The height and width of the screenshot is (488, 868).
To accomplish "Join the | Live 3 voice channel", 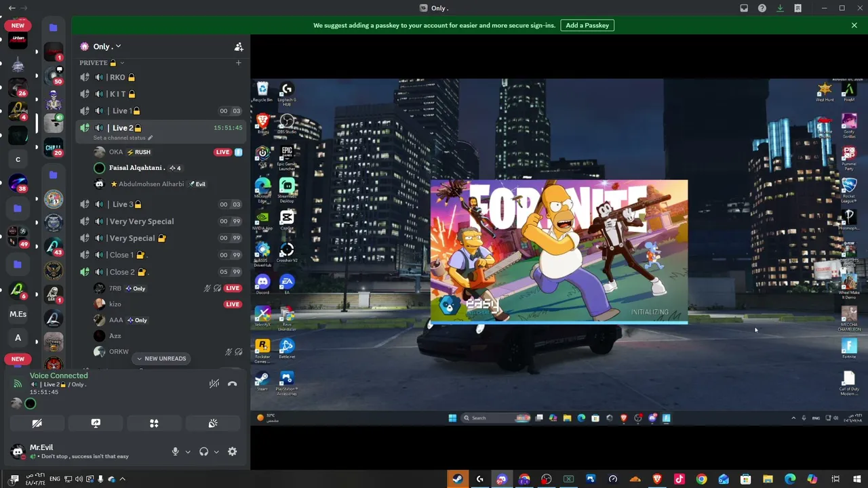I will coord(160,204).
